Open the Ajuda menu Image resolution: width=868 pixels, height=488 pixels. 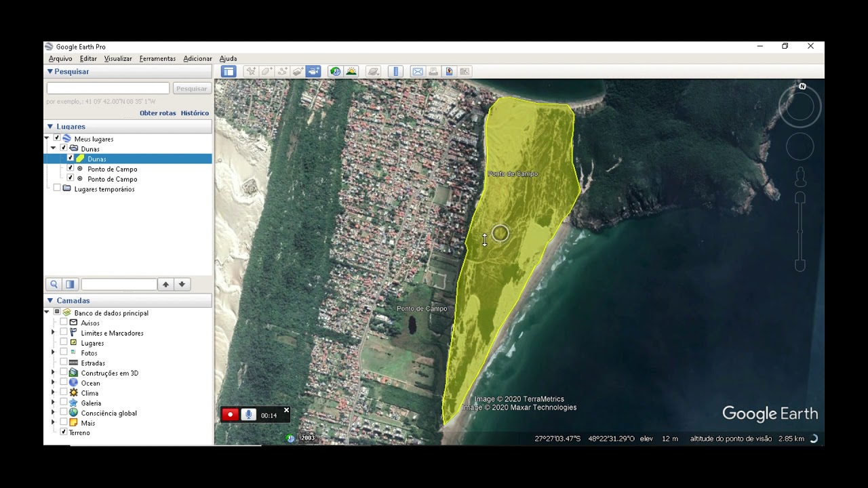[228, 59]
